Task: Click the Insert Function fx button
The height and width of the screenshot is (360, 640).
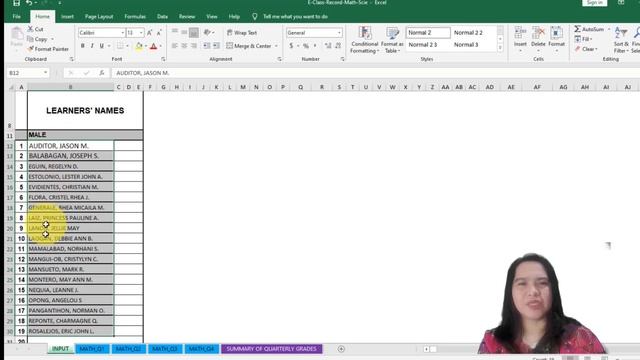Action: [x=102, y=73]
